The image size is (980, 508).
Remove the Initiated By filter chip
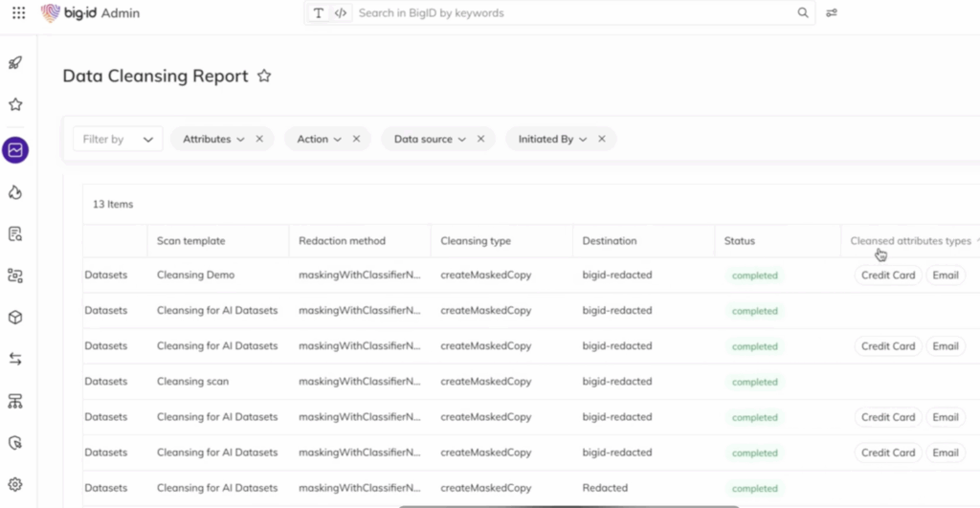pyautogui.click(x=602, y=139)
